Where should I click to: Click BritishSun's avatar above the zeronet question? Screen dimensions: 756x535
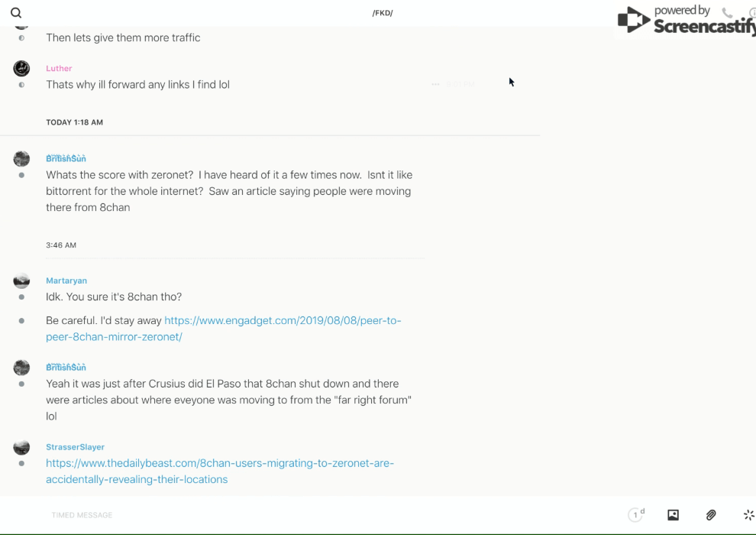tap(21, 158)
